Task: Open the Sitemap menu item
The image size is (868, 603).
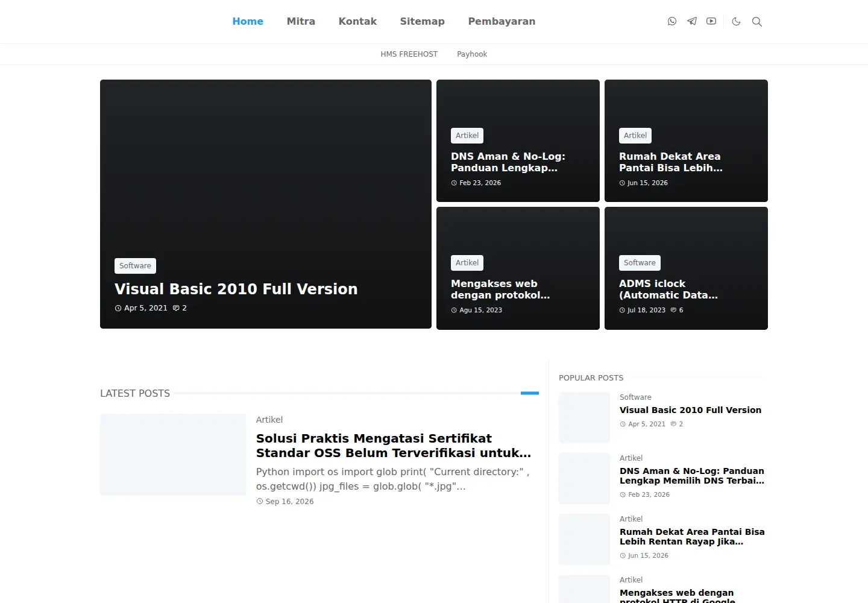Action: pyautogui.click(x=422, y=21)
